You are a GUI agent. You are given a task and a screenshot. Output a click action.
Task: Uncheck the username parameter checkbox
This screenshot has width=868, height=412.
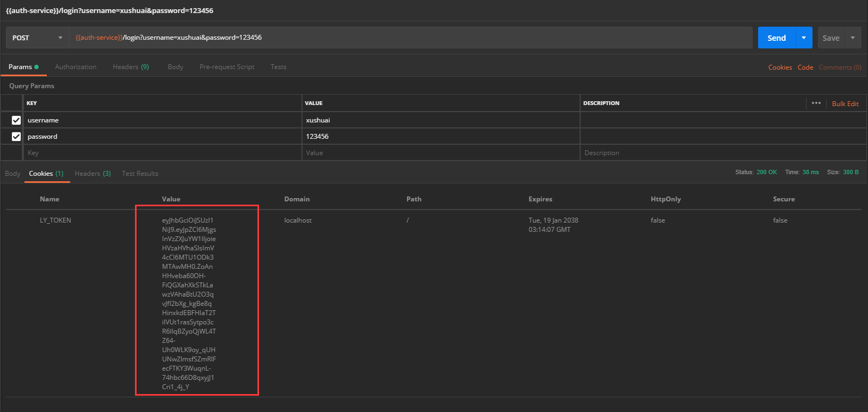16,120
